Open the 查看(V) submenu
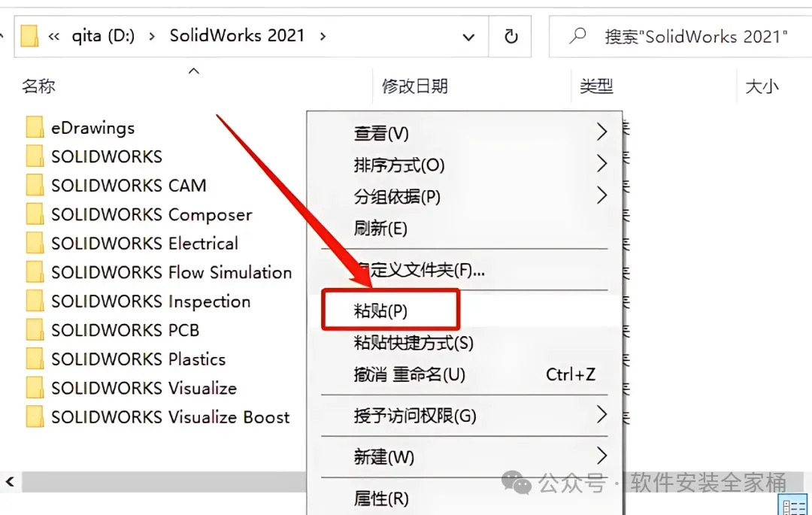Image resolution: width=812 pixels, height=515 pixels. coord(465,133)
